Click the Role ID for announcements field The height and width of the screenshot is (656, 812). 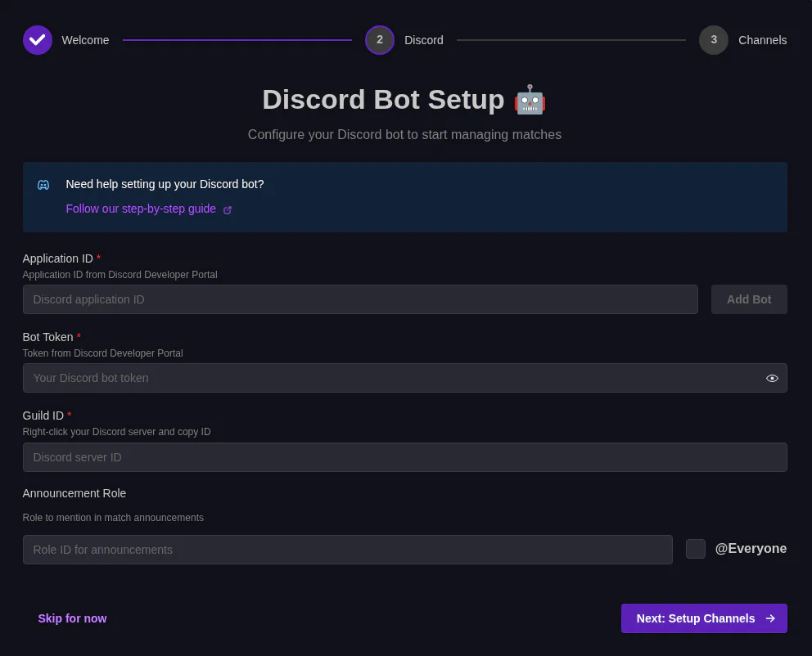point(347,550)
